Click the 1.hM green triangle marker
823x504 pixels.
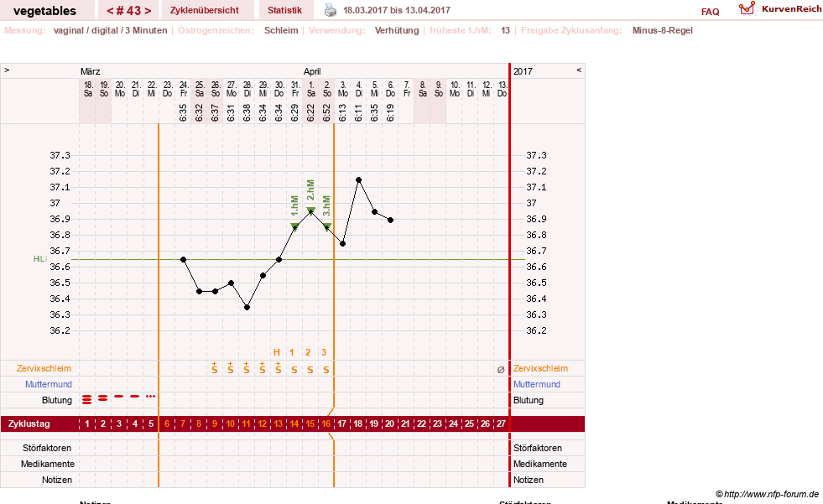295,227
